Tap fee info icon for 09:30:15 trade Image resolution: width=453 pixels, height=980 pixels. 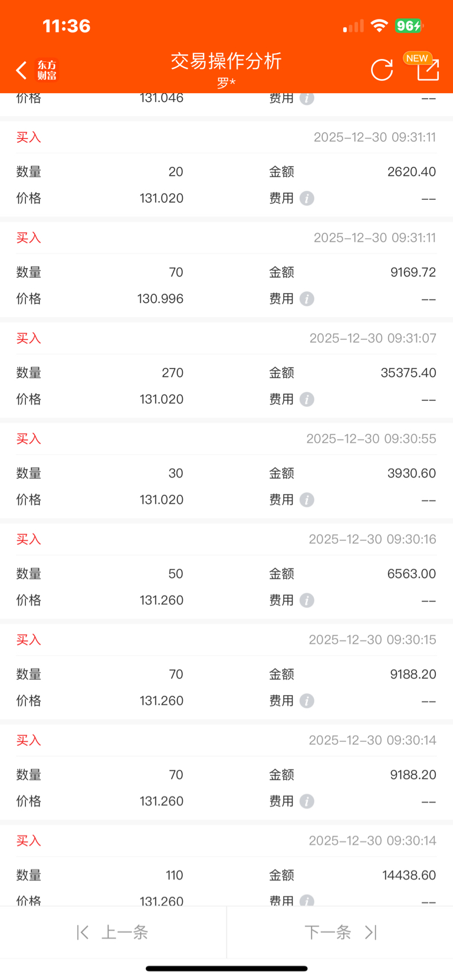307,701
